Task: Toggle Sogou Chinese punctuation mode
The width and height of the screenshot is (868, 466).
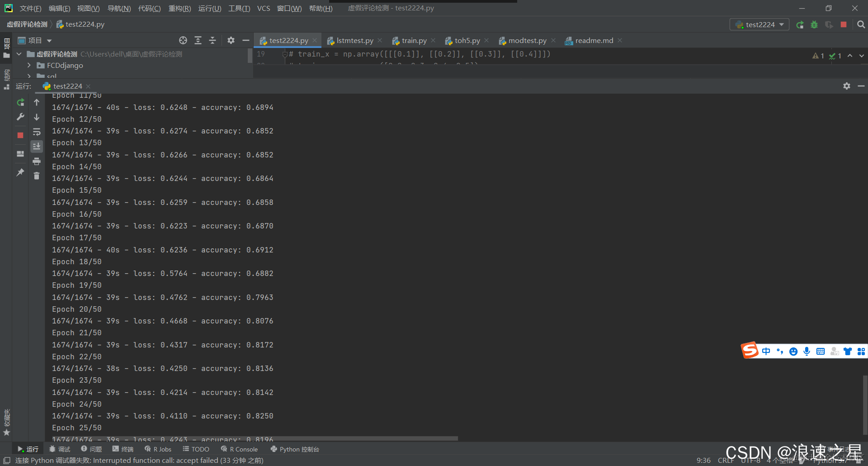Action: pos(780,352)
